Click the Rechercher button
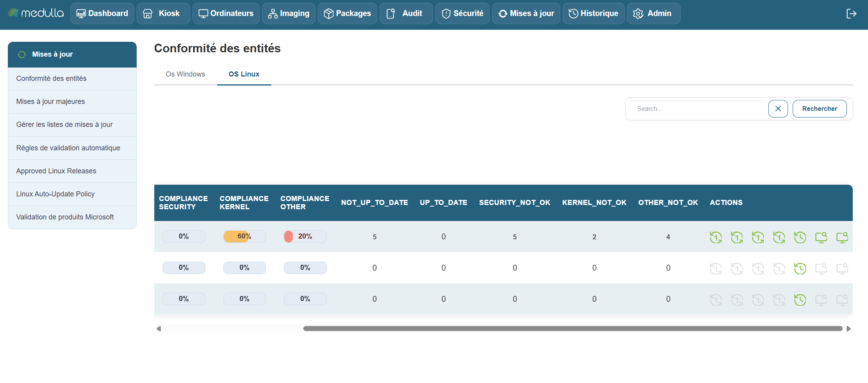The width and height of the screenshot is (868, 383). click(820, 109)
